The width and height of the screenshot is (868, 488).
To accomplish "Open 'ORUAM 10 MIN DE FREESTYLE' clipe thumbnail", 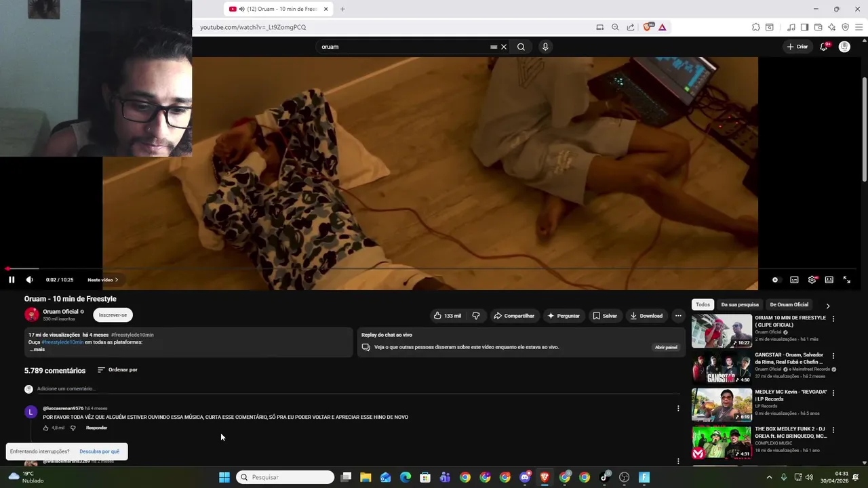I will click(x=722, y=331).
